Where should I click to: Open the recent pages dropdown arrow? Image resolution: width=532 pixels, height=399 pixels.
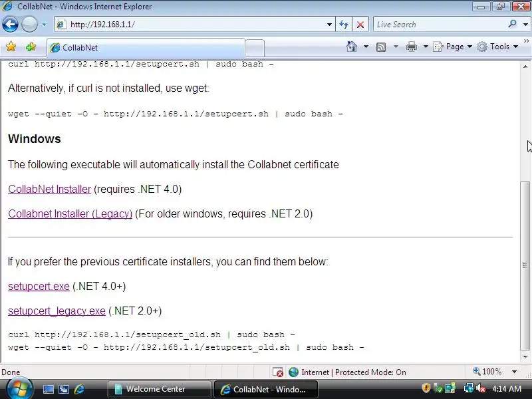pyautogui.click(x=44, y=25)
